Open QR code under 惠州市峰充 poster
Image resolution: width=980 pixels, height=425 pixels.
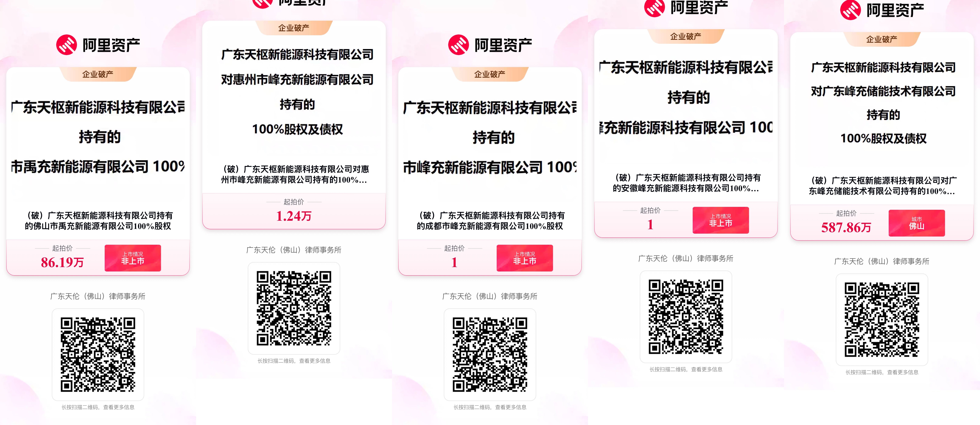(x=294, y=308)
